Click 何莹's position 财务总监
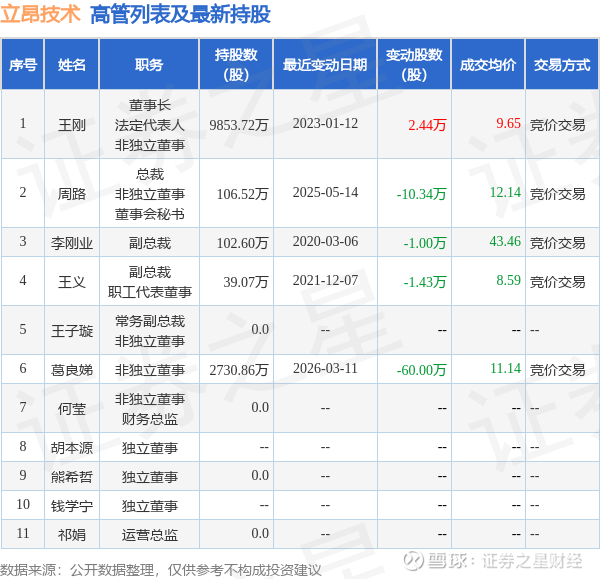This screenshot has width=600, height=579. pyautogui.click(x=150, y=419)
